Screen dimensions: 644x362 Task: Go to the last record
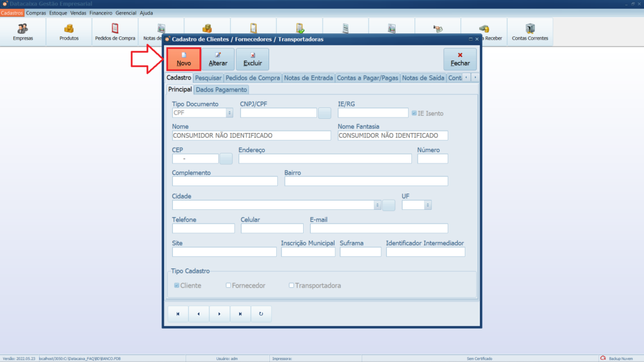click(x=240, y=314)
